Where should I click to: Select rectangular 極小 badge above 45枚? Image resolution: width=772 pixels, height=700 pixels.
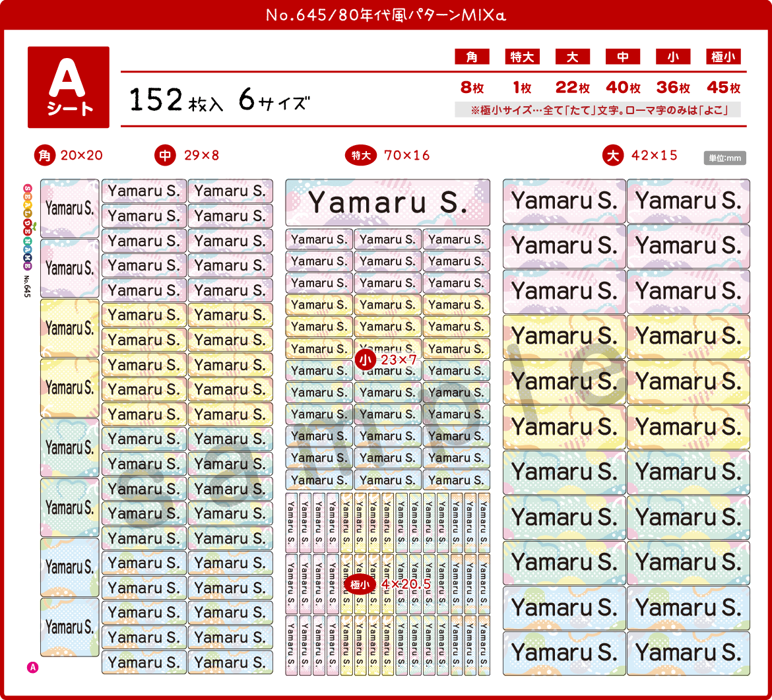coord(723,57)
